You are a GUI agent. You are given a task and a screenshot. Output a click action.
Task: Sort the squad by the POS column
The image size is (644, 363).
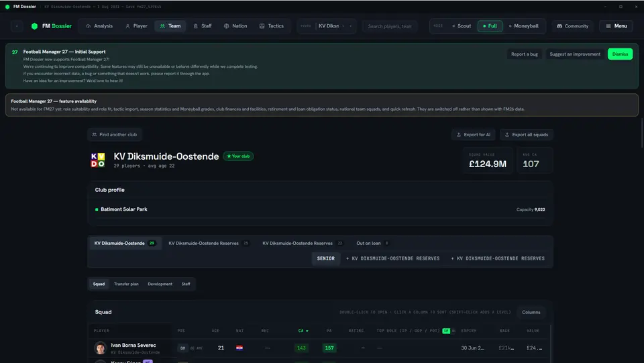coord(181,331)
